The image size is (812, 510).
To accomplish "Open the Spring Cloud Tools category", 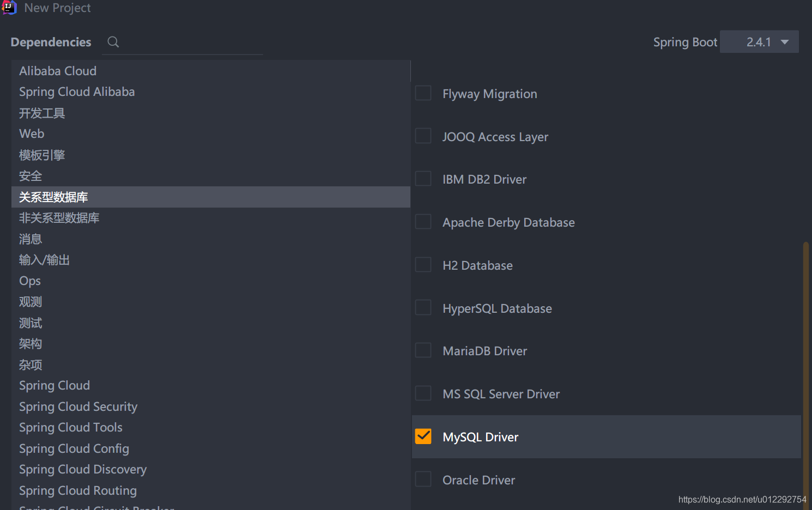I will pos(211,428).
